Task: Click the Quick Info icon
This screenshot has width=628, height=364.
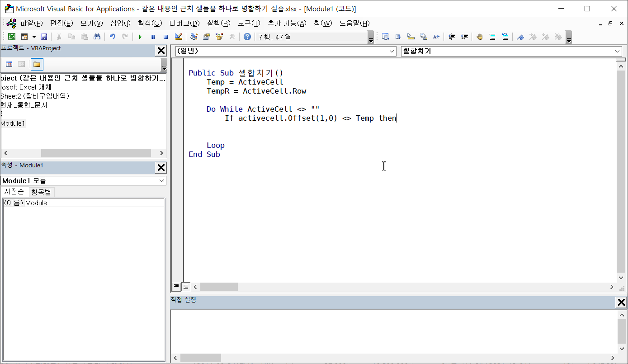Action: 411,37
